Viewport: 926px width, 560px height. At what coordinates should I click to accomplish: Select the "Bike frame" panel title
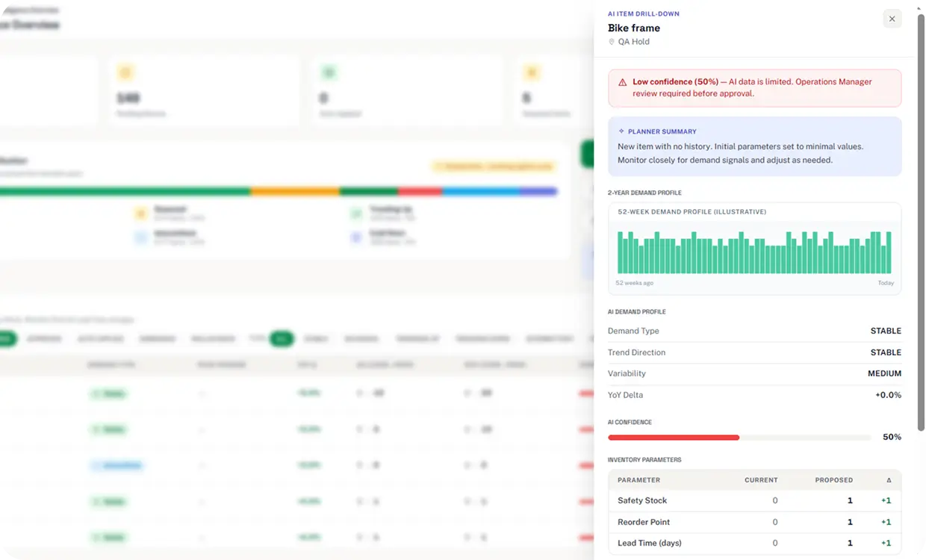(x=634, y=28)
